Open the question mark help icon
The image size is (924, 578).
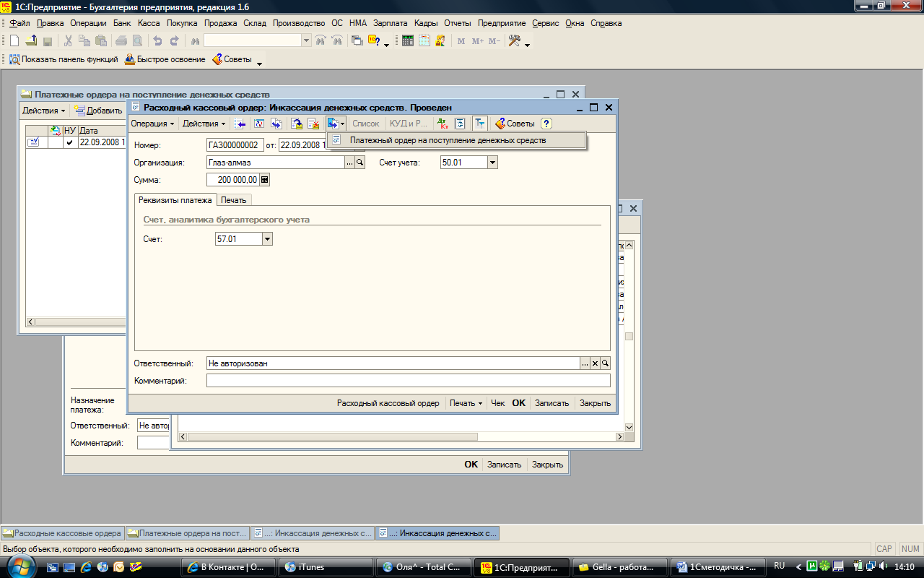(x=546, y=124)
